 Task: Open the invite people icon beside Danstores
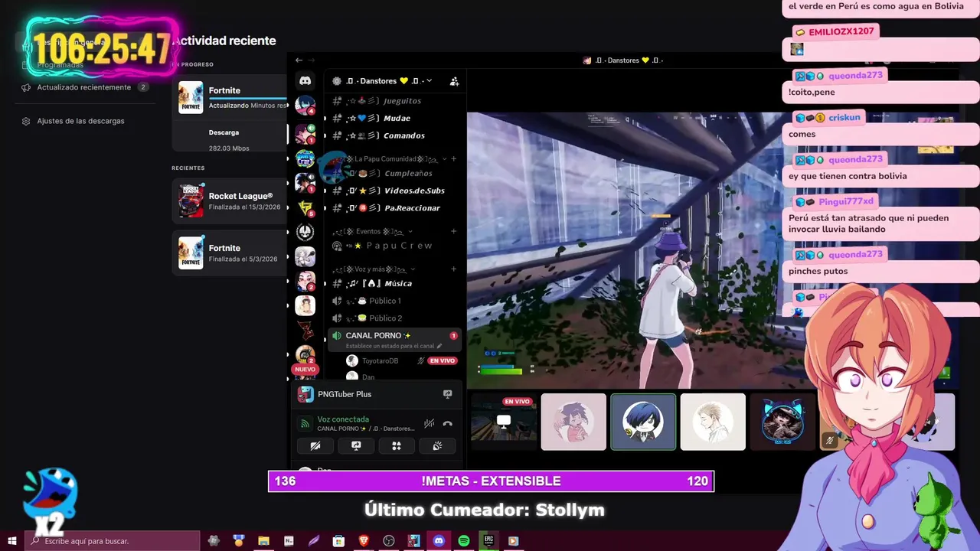click(x=454, y=81)
